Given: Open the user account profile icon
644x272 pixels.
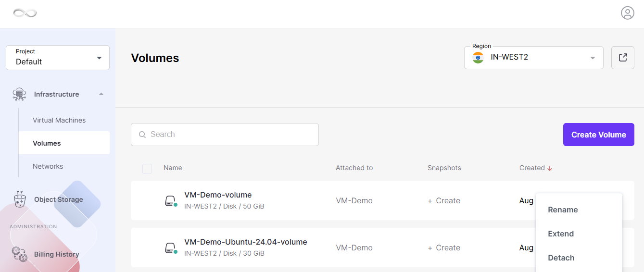Looking at the screenshot, I should click(628, 13).
